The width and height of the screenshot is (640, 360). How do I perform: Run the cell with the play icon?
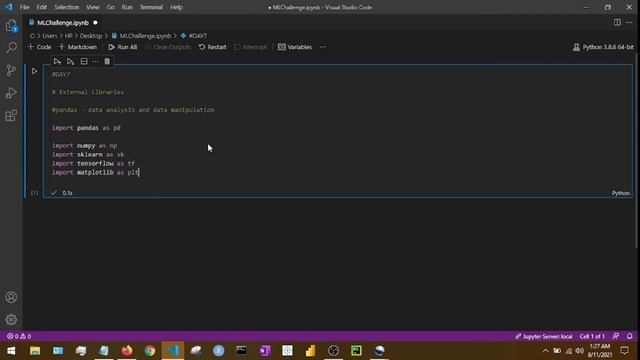coord(34,71)
